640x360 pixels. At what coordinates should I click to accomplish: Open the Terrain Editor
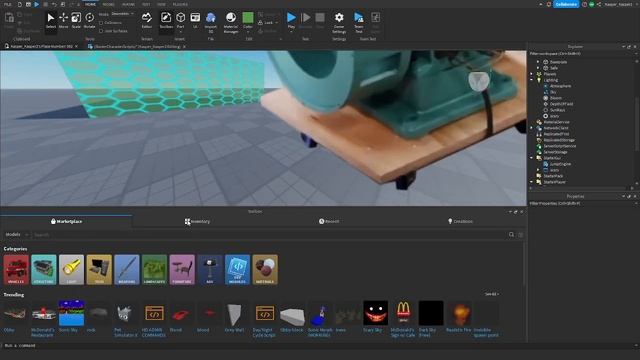tap(147, 20)
